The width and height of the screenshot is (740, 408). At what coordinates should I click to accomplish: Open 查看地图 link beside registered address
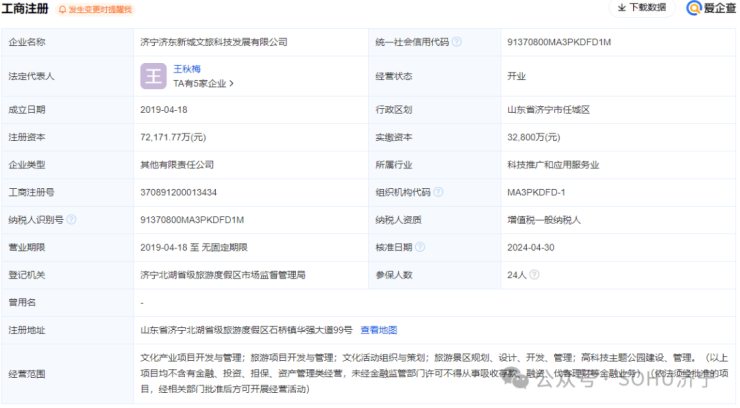(x=379, y=329)
